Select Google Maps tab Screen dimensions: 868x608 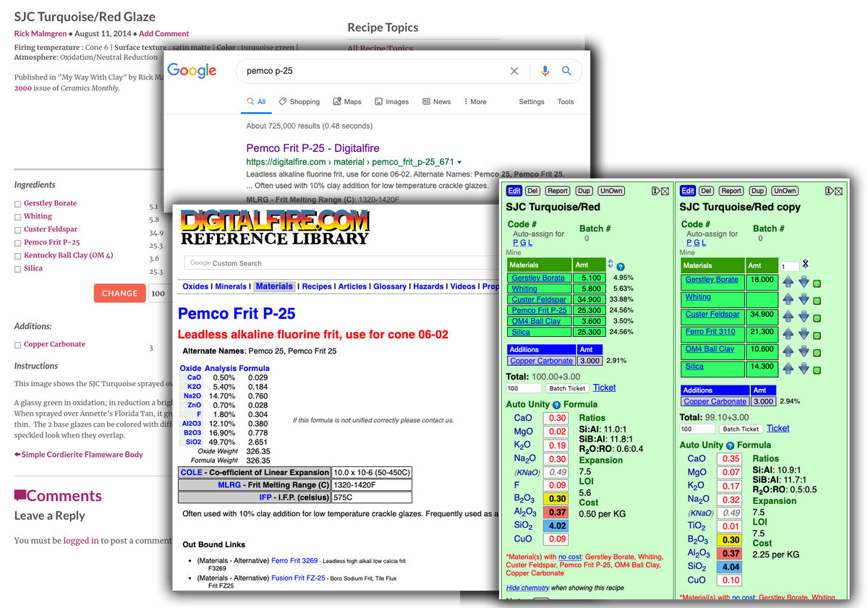(346, 102)
